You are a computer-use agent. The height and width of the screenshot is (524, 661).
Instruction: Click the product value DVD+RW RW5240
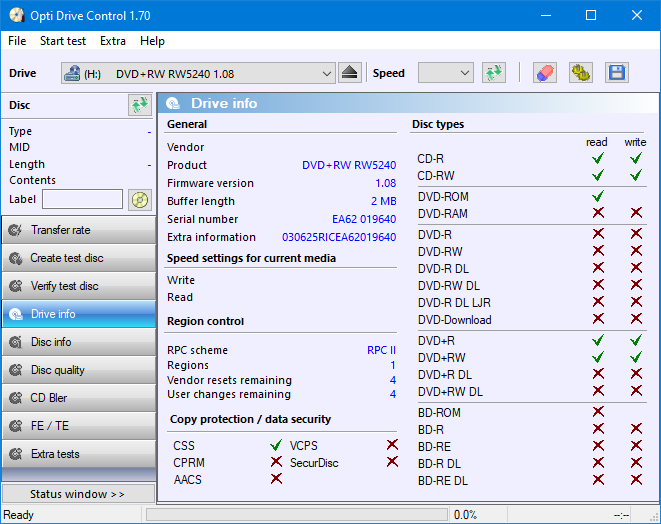click(x=349, y=165)
